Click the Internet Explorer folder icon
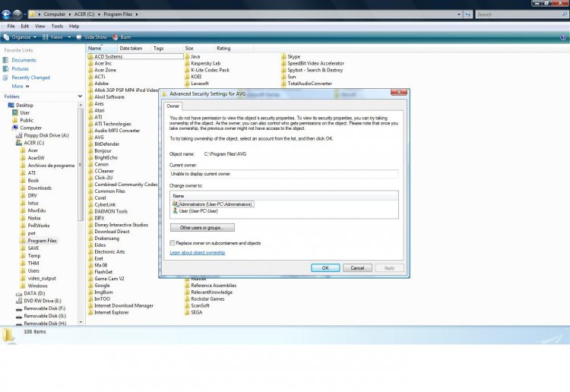The height and width of the screenshot is (392, 570). (90, 312)
